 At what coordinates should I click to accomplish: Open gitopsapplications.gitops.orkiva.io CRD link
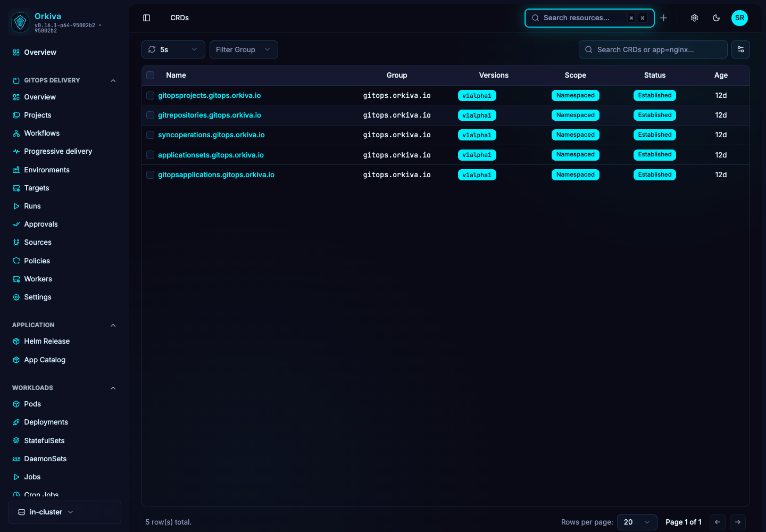click(216, 174)
